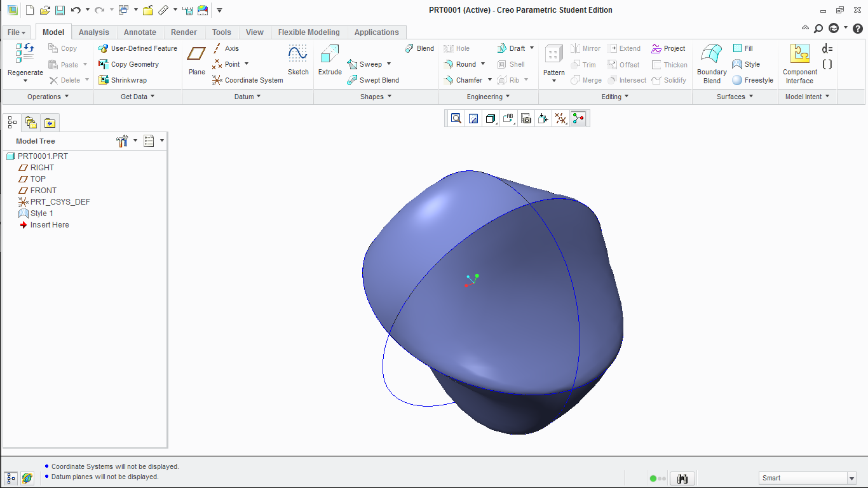Click the Refit zoom icon
868x488 pixels.
(x=456, y=118)
